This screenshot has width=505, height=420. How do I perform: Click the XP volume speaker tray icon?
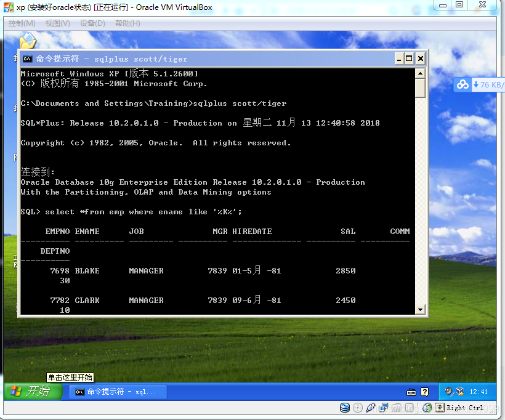pyautogui.click(x=448, y=391)
